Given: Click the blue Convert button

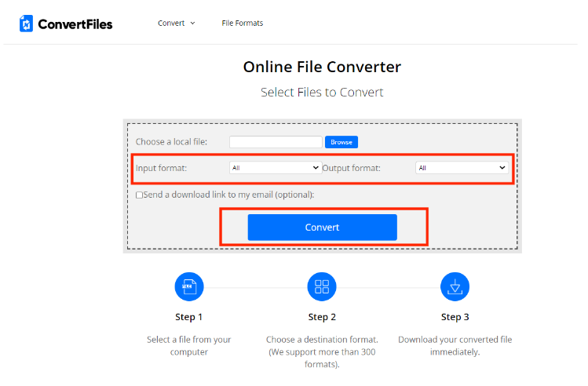Looking at the screenshot, I should point(322,227).
